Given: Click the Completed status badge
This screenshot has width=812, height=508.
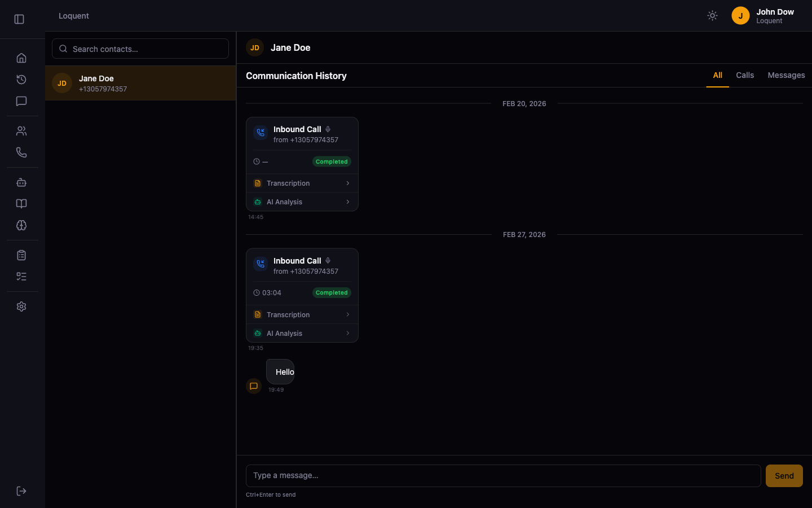Looking at the screenshot, I should pyautogui.click(x=331, y=161).
